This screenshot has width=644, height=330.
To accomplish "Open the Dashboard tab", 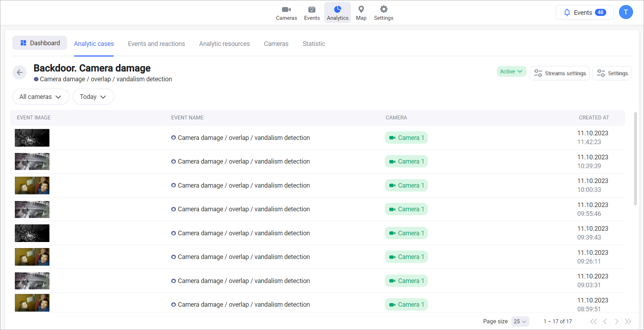I will click(40, 43).
